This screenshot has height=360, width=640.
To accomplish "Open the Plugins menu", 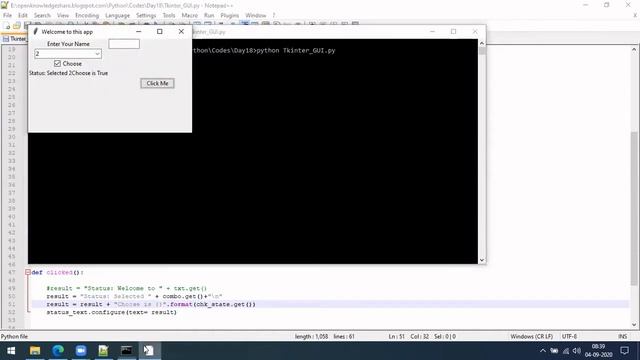I will coord(230,16).
